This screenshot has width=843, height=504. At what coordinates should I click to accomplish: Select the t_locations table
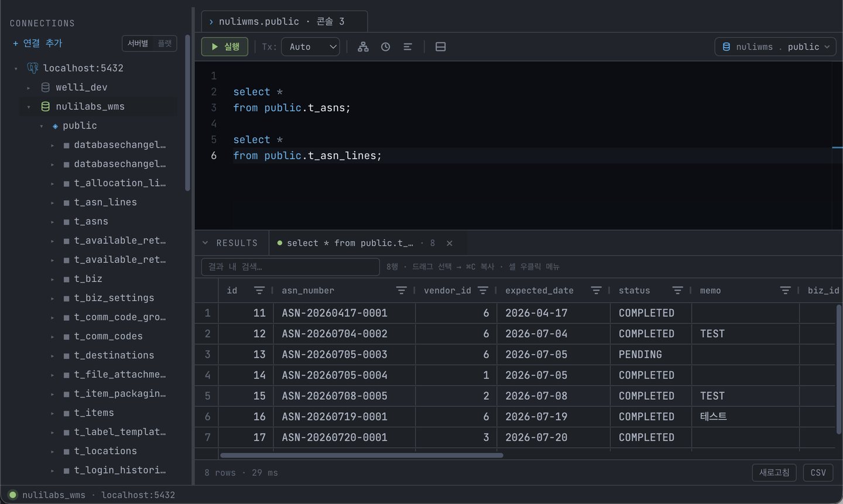[105, 451]
